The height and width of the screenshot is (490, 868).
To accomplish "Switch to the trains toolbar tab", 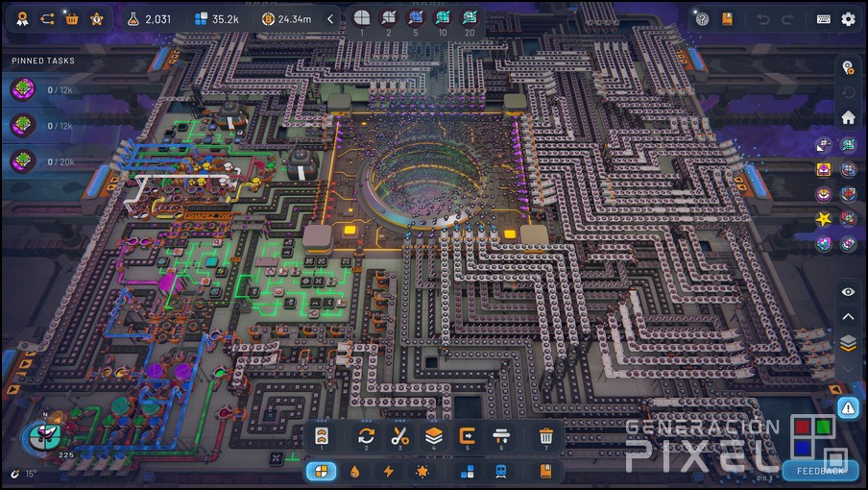I will point(500,472).
